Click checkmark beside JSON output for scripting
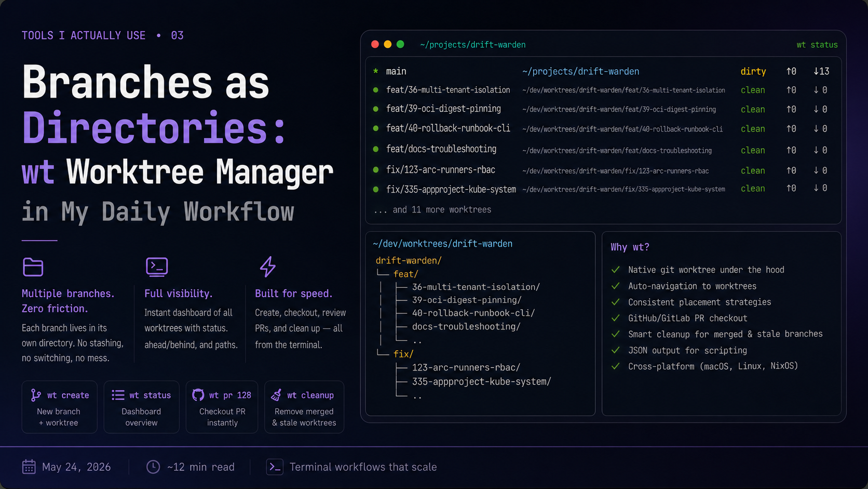The width and height of the screenshot is (868, 489). coord(616,350)
